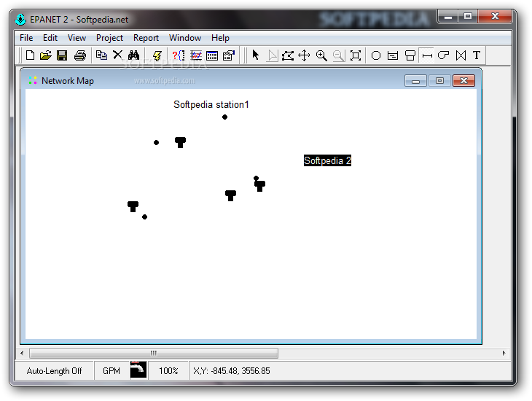
Task: Click the faucet run status icon
Action: 138,370
